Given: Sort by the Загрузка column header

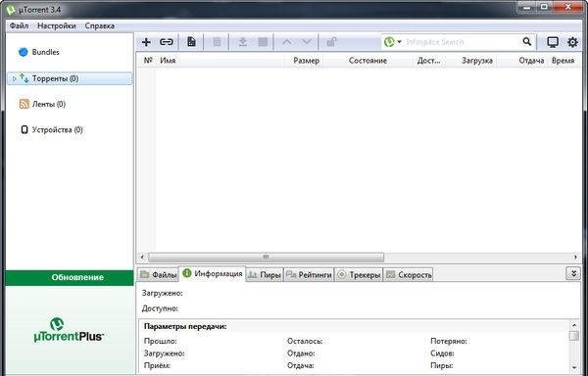Looking at the screenshot, I should pyautogui.click(x=477, y=61).
